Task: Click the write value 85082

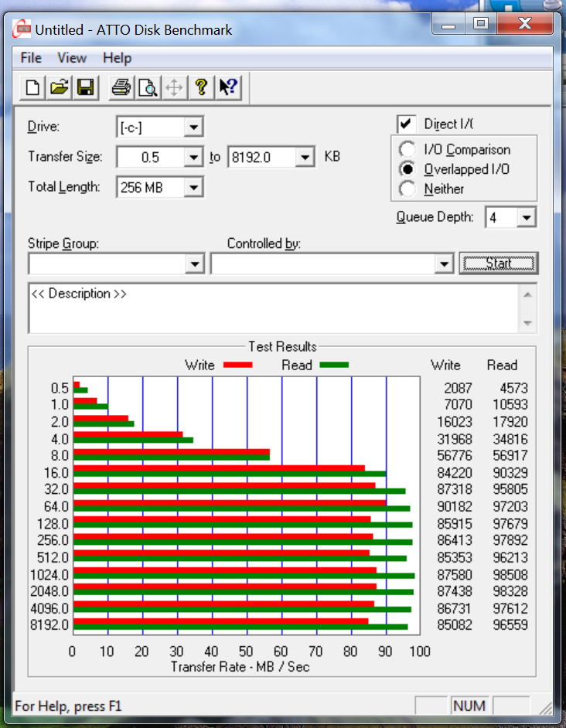Action: pyautogui.click(x=455, y=625)
